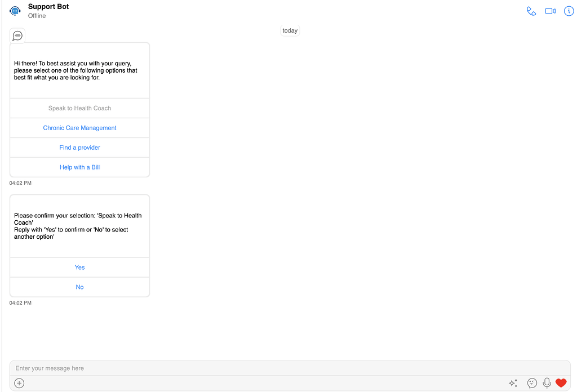Image resolution: width=577 pixels, height=392 pixels.
Task: Start a voice call with Support Bot
Action: [531, 11]
